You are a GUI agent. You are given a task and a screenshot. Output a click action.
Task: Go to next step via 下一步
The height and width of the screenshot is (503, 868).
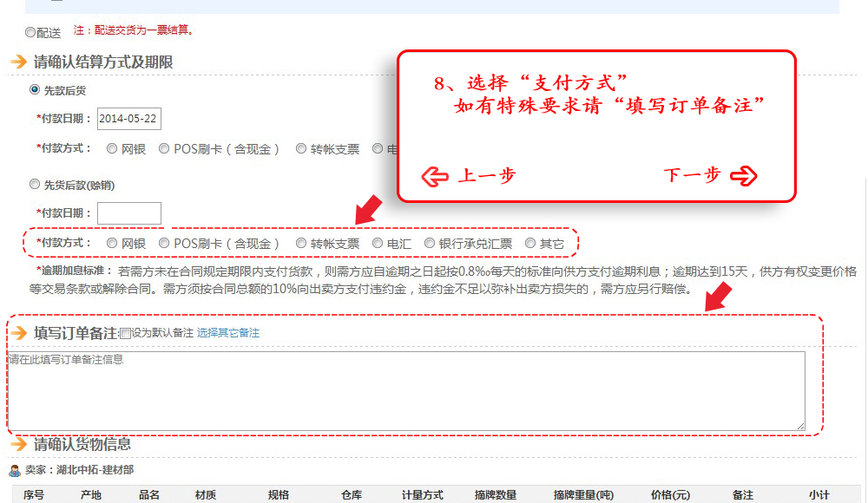(692, 175)
